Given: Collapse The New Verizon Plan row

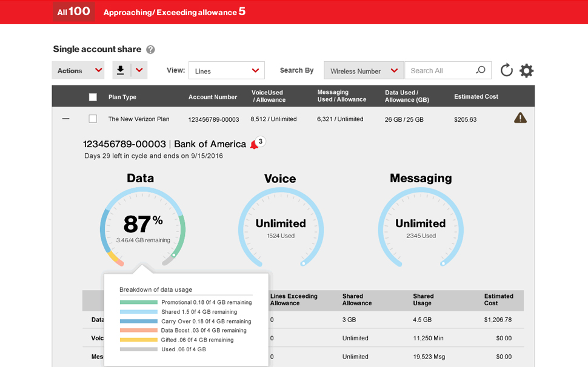Looking at the screenshot, I should 66,119.
